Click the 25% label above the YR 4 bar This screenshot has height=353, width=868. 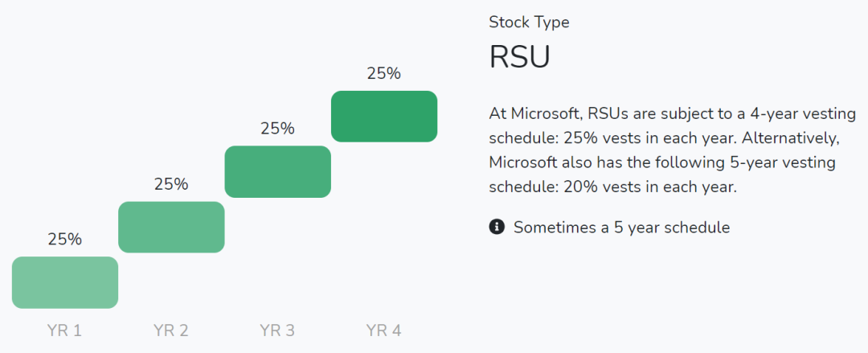tap(383, 73)
